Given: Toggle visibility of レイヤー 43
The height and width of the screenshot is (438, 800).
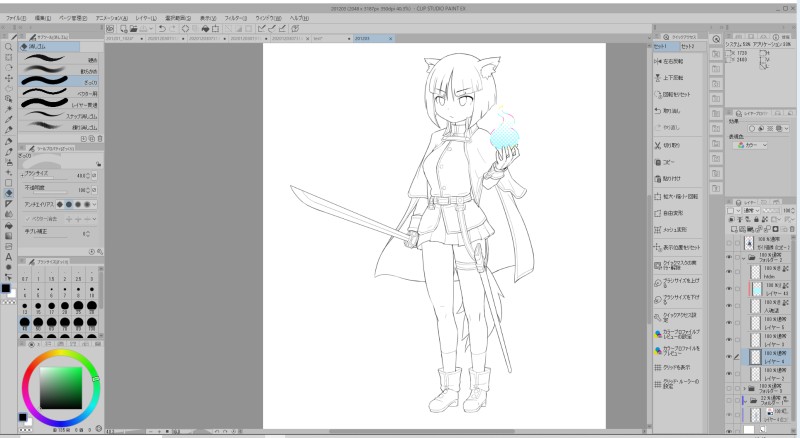Looking at the screenshot, I should click(729, 289).
